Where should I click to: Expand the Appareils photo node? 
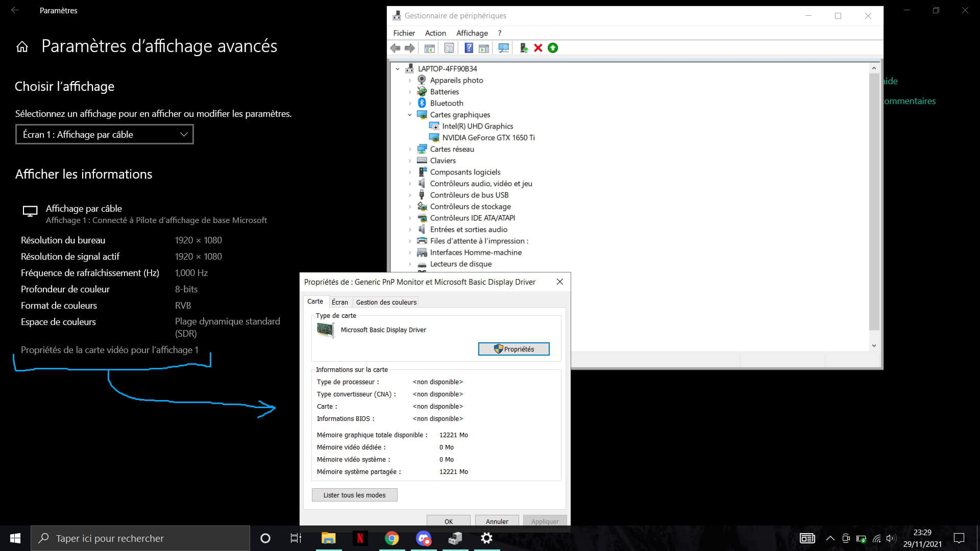point(410,80)
